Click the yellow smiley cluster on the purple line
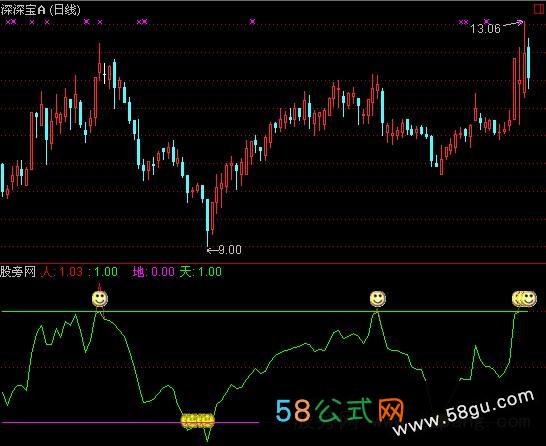 [198, 421]
